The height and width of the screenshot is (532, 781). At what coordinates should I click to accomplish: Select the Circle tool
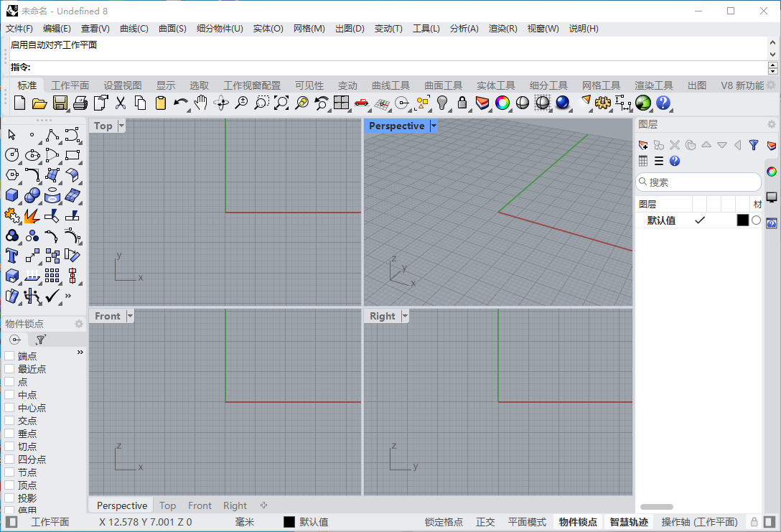pyautogui.click(x=12, y=155)
